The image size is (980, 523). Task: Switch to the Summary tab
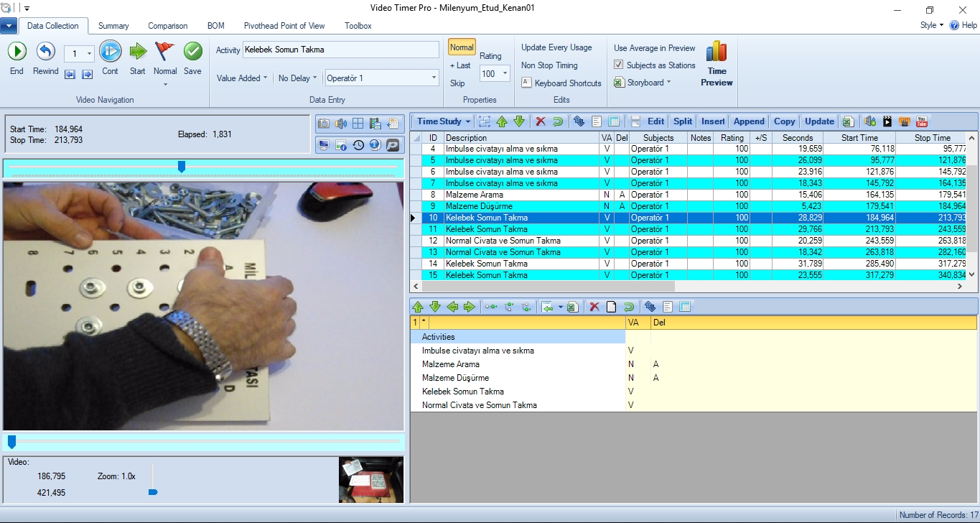tap(113, 26)
